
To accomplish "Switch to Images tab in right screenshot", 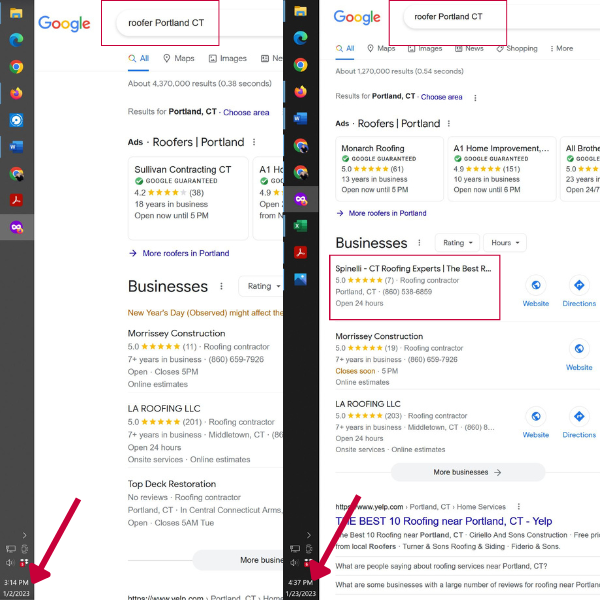I will coord(425,49).
